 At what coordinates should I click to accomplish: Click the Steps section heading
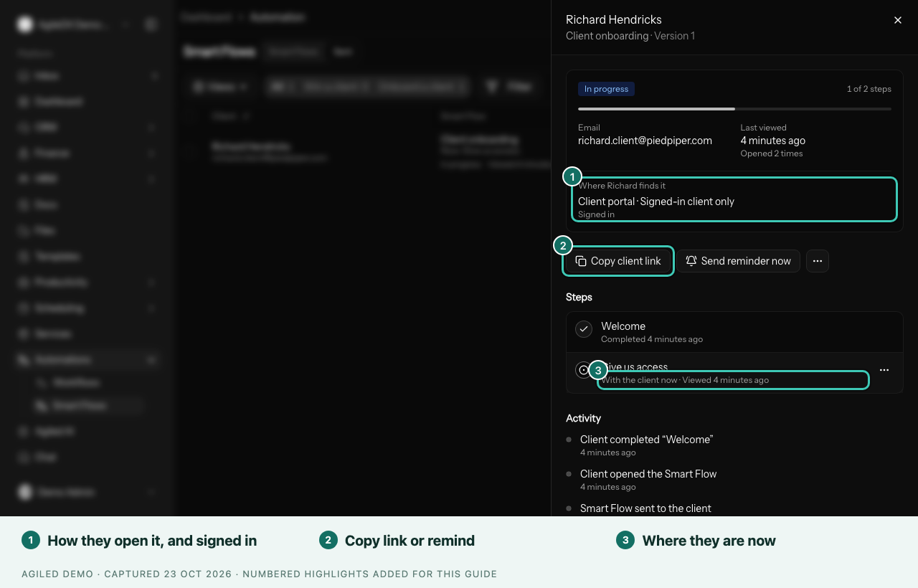tap(579, 297)
